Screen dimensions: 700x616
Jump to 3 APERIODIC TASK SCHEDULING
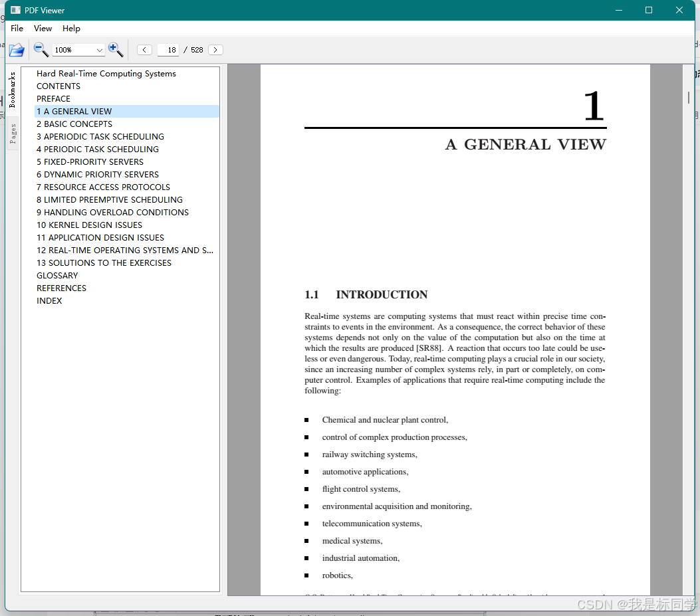[100, 137]
